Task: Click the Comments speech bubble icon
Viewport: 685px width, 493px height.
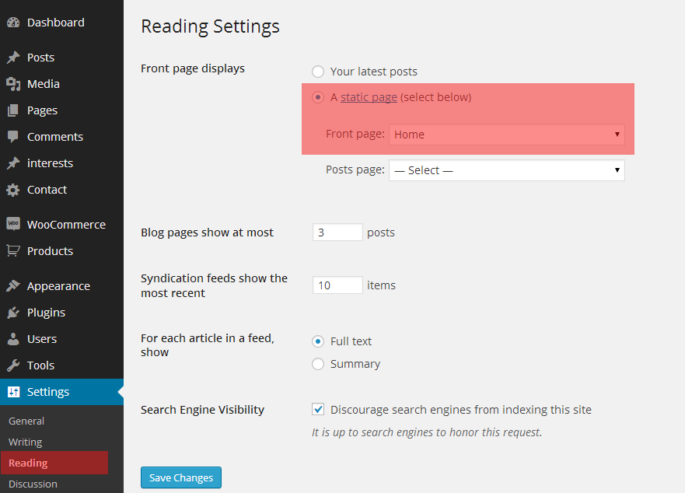Action: coord(13,137)
